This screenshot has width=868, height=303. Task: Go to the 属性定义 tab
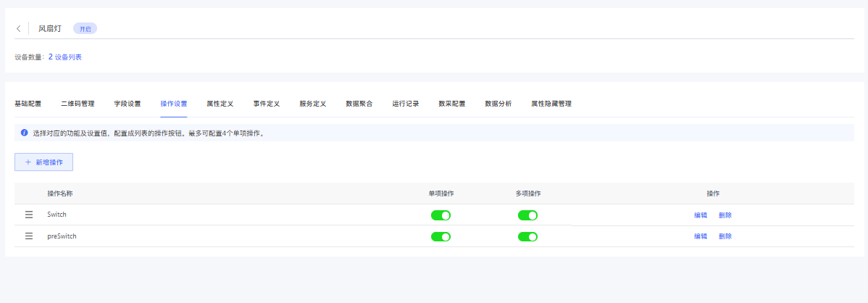[220, 104]
